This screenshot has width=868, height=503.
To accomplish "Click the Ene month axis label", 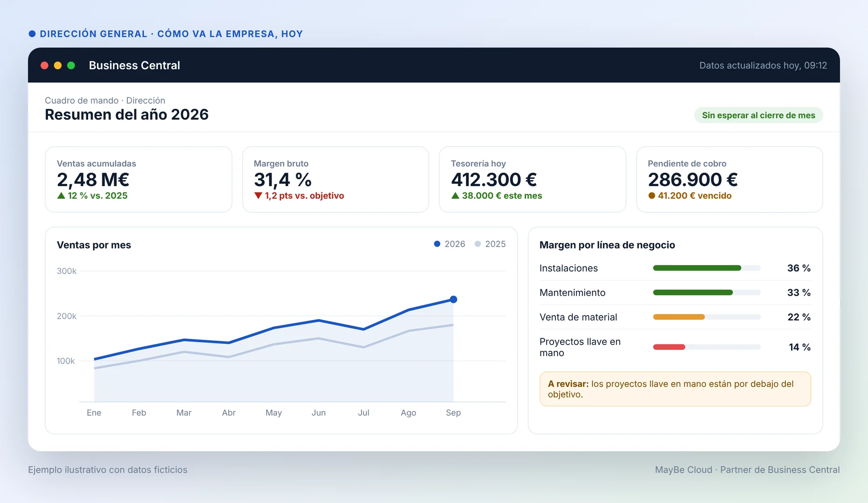I will coord(94,413).
